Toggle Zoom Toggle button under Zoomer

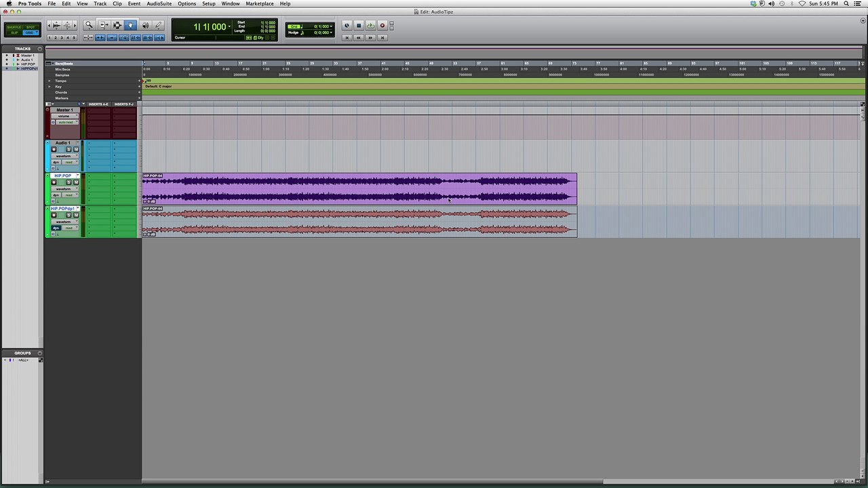(x=88, y=37)
